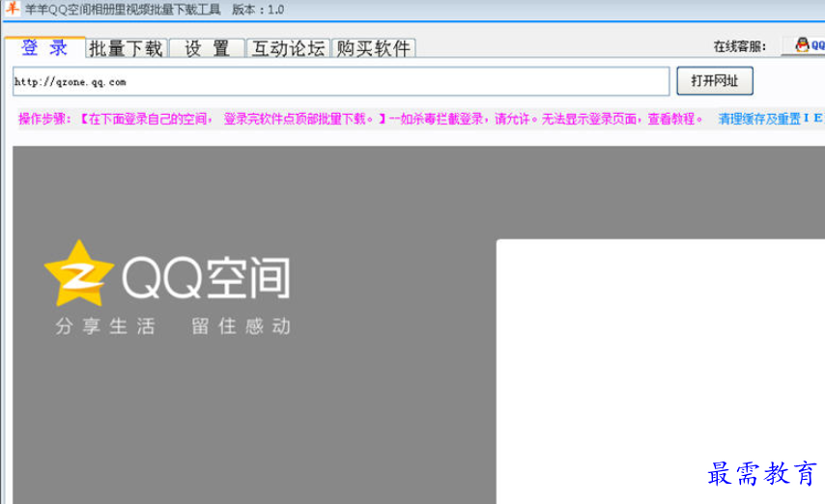
Task: Click the 在线客服 label
Action: pos(740,46)
